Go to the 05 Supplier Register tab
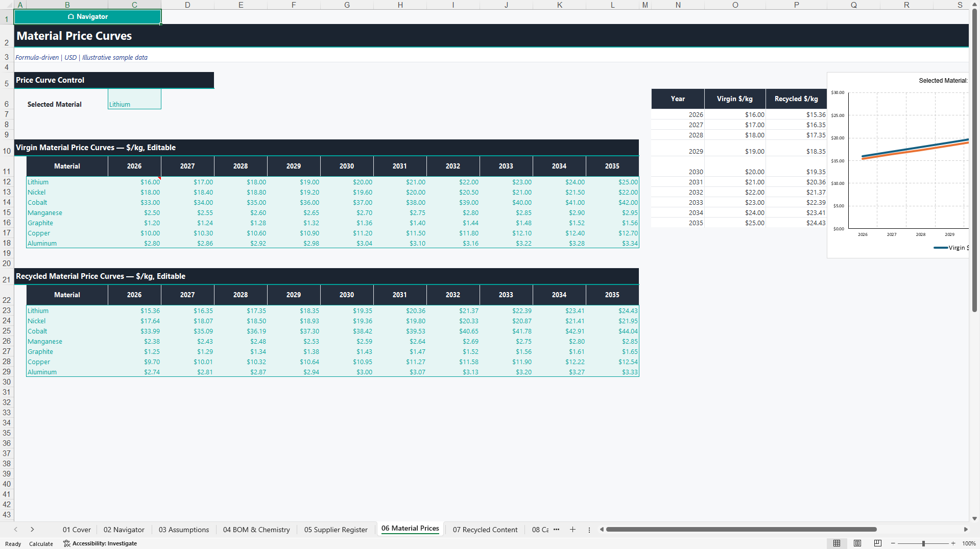The image size is (980, 549). [336, 530]
